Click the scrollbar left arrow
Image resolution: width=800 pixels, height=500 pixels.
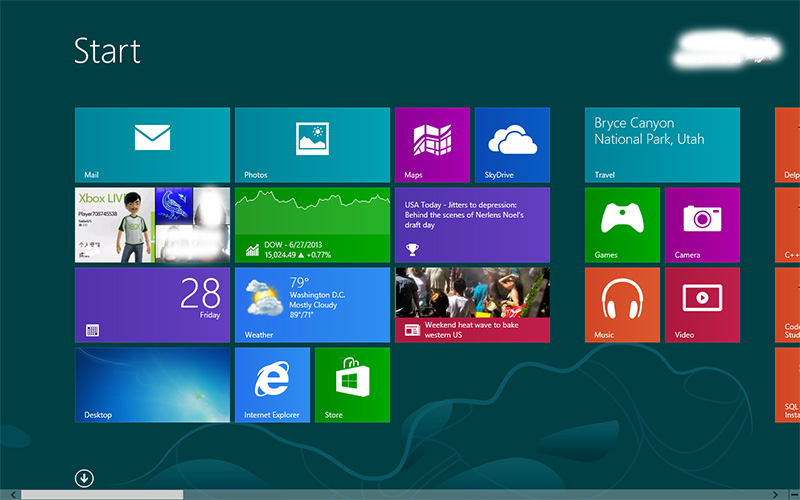click(13, 494)
